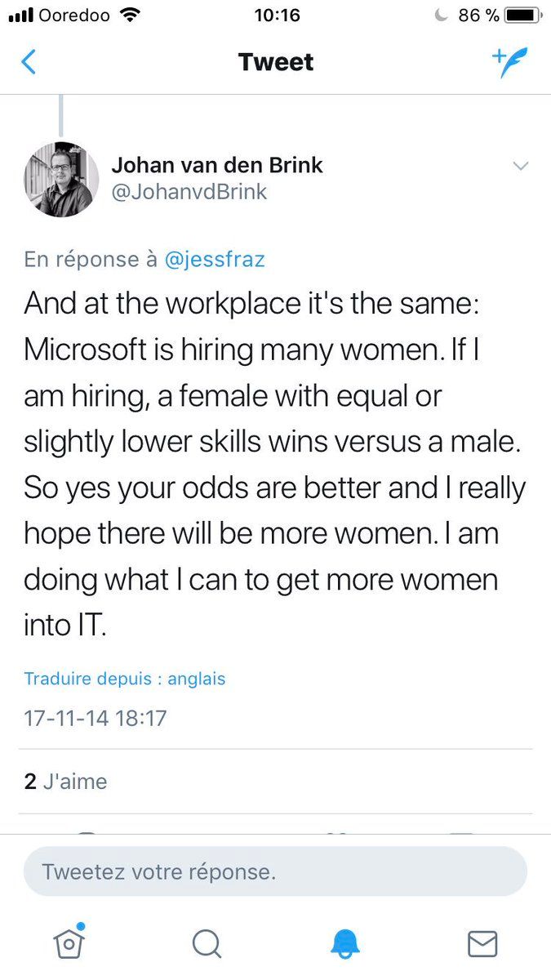Tap the 10:16 status bar clock
The width and height of the screenshot is (551, 980).
pyautogui.click(x=277, y=16)
